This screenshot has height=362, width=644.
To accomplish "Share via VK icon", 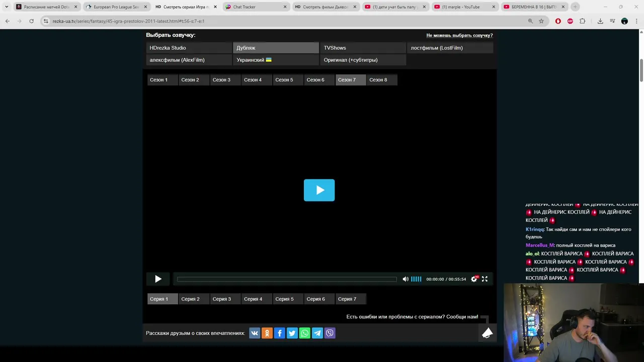I will pos(255,333).
